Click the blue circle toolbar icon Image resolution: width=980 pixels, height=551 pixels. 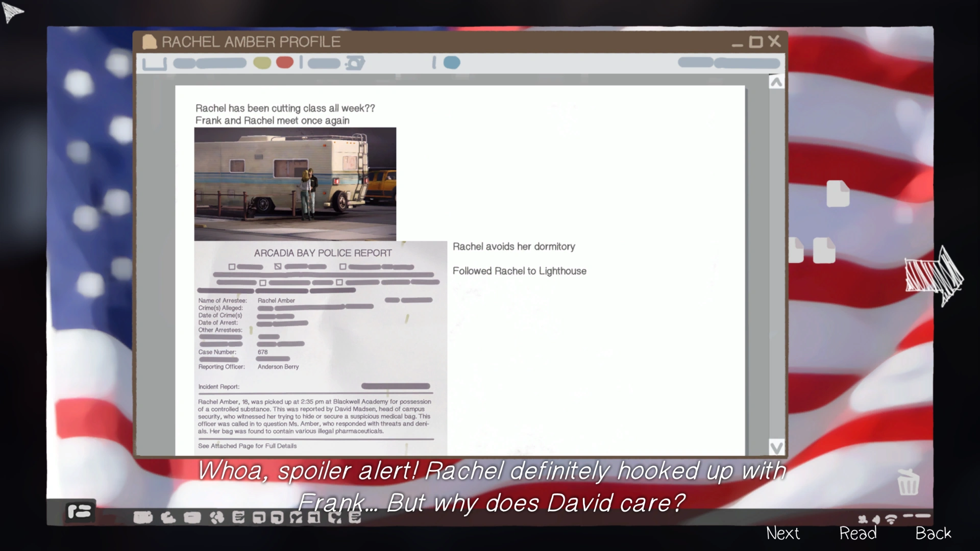pos(452,63)
